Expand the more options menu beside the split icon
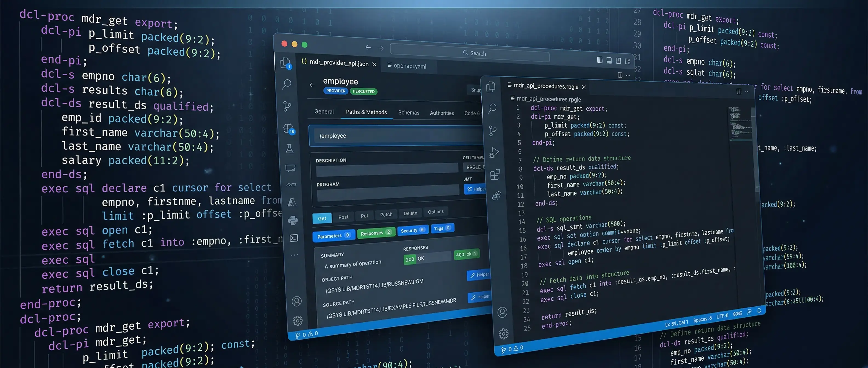 pyautogui.click(x=747, y=91)
